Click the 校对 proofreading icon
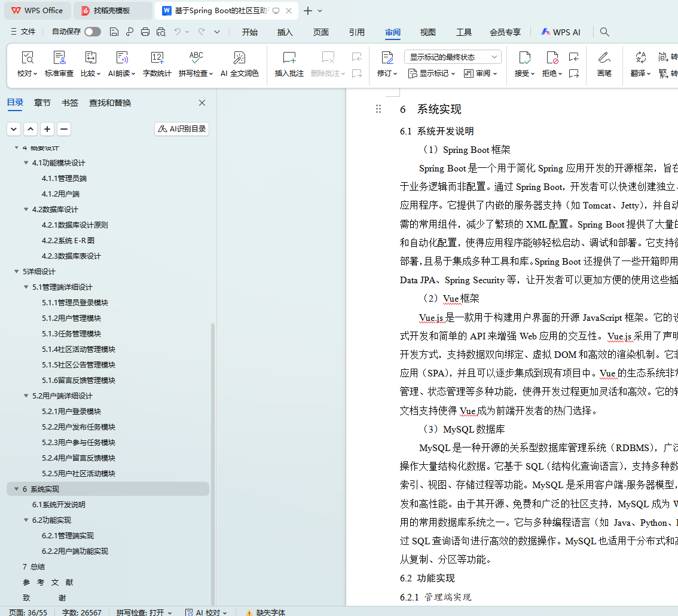 28,58
